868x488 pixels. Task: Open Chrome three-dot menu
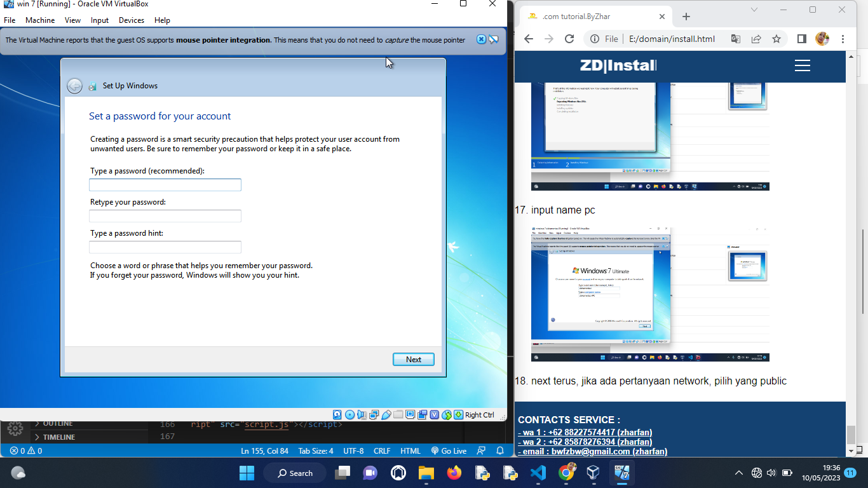[x=843, y=39]
